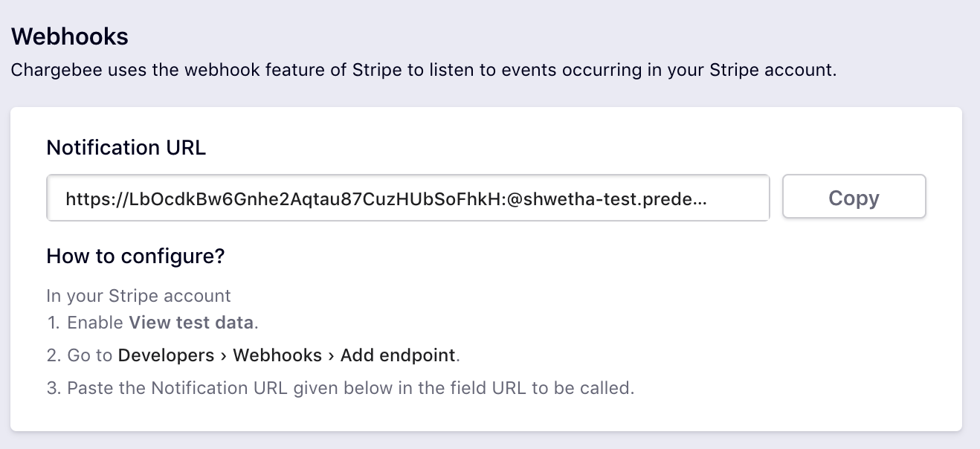Click the 'In your Stripe account' line
This screenshot has width=980, height=449.
[138, 296]
